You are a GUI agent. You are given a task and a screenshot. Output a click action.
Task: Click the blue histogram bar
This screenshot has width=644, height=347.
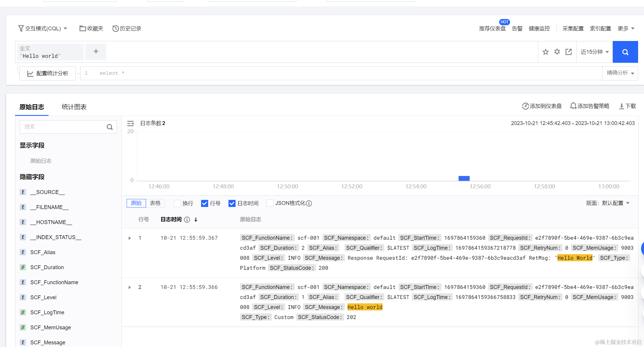464,178
